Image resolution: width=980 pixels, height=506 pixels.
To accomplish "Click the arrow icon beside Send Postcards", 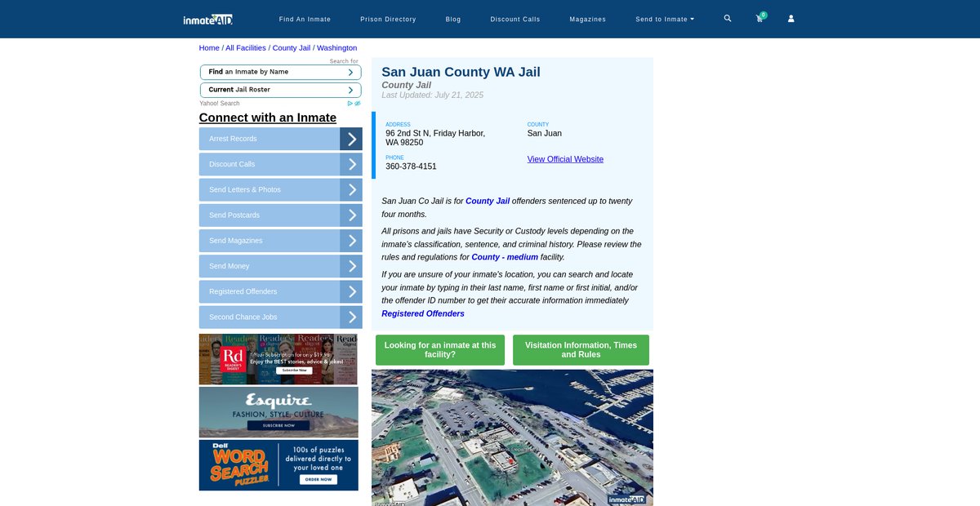I will pyautogui.click(x=351, y=215).
